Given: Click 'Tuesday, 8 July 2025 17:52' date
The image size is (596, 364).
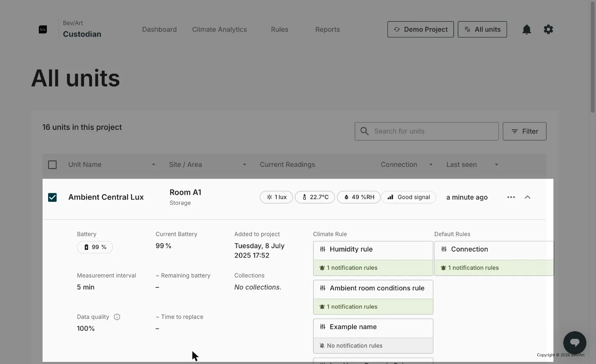Looking at the screenshot, I should (259, 250).
